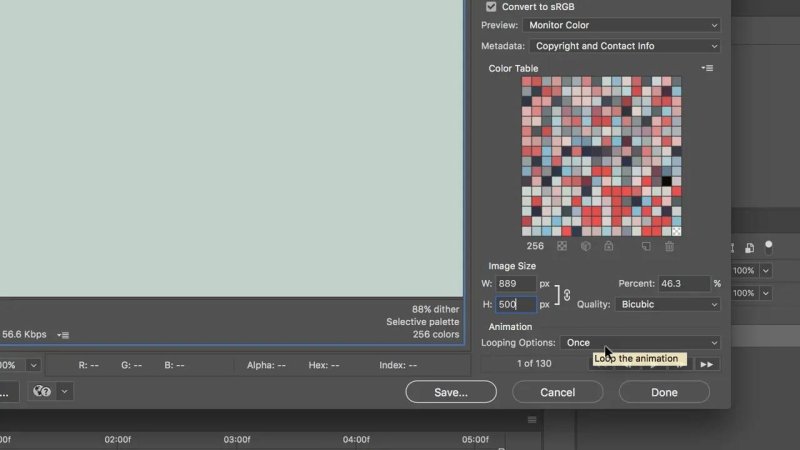Click the 04:00f timeline marker
800x450 pixels.
356,439
